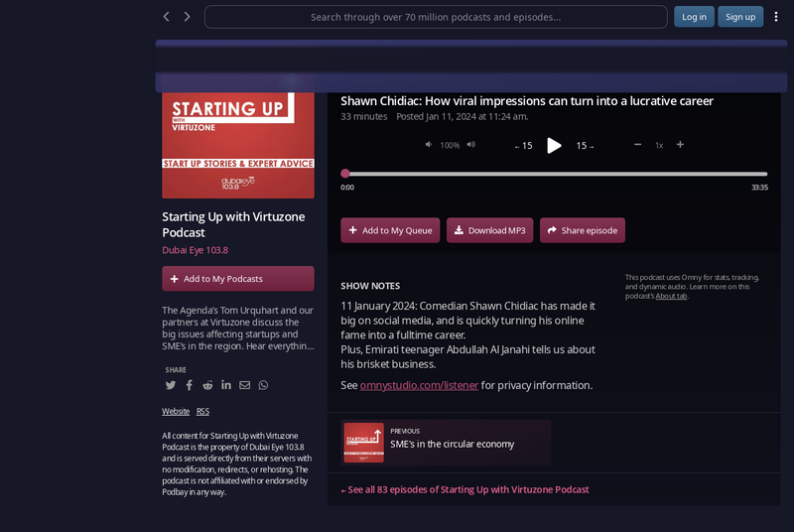Open the RSS feed link
The image size is (794, 532).
[x=202, y=412]
